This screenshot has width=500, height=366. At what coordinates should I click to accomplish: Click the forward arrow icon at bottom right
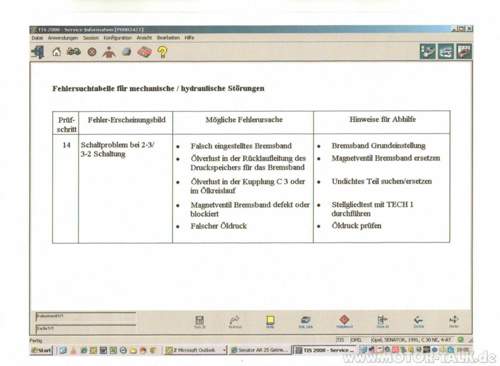tap(454, 321)
